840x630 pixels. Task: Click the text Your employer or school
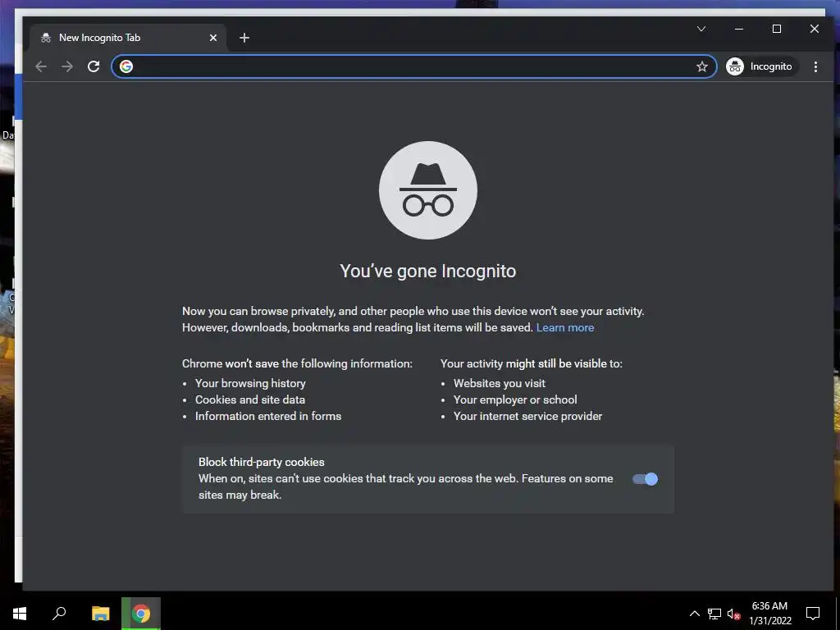coord(515,399)
